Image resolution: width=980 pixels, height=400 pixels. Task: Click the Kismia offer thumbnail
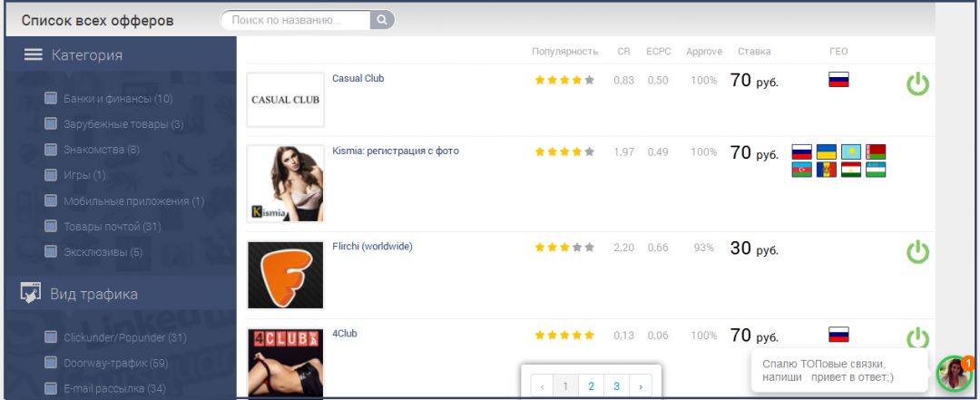coord(286,184)
